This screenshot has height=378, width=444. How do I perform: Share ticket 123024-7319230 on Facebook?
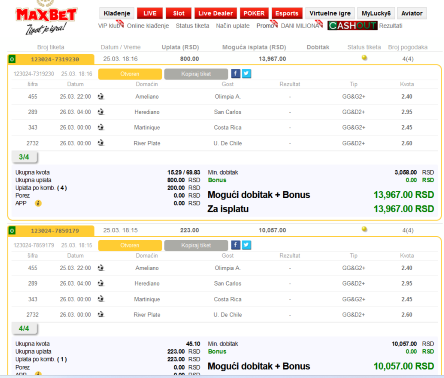pyautogui.click(x=235, y=74)
